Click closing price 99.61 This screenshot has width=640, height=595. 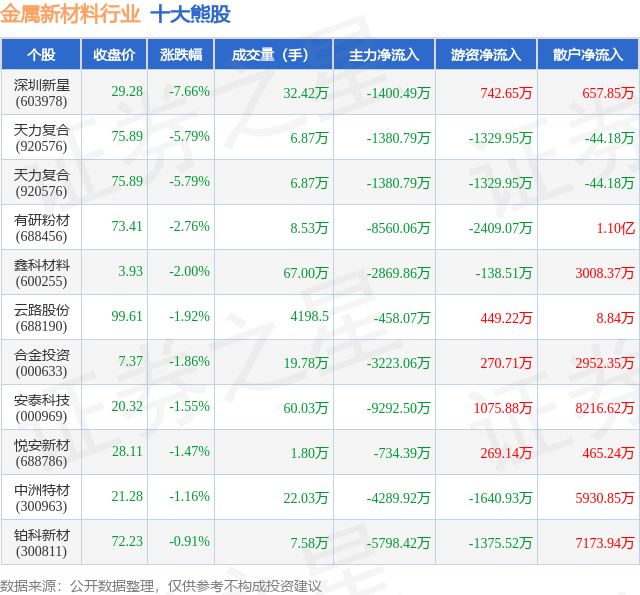click(x=127, y=316)
